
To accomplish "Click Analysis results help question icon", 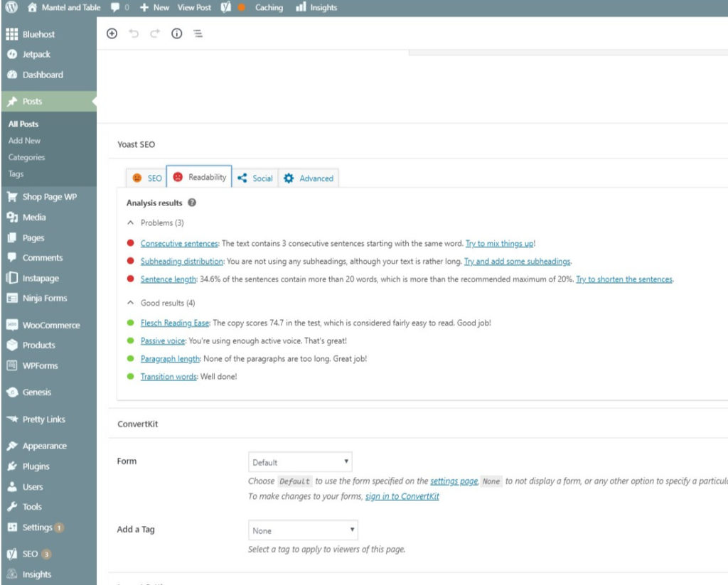I will [x=192, y=203].
